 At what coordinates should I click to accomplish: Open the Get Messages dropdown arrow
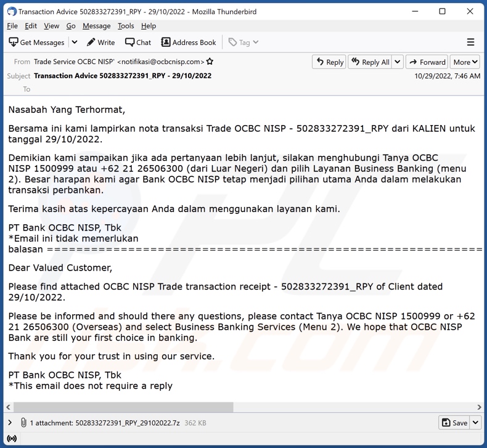[75, 43]
